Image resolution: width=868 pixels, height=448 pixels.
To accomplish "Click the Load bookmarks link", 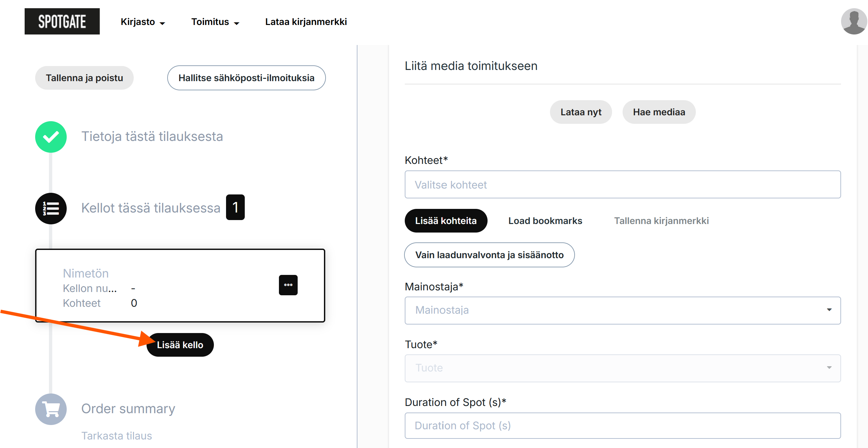I will coord(545,221).
